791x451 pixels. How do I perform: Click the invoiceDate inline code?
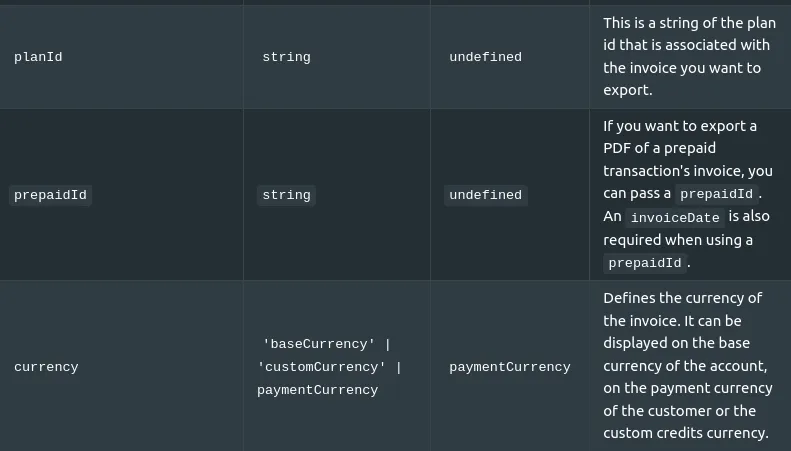pyautogui.click(x=675, y=218)
